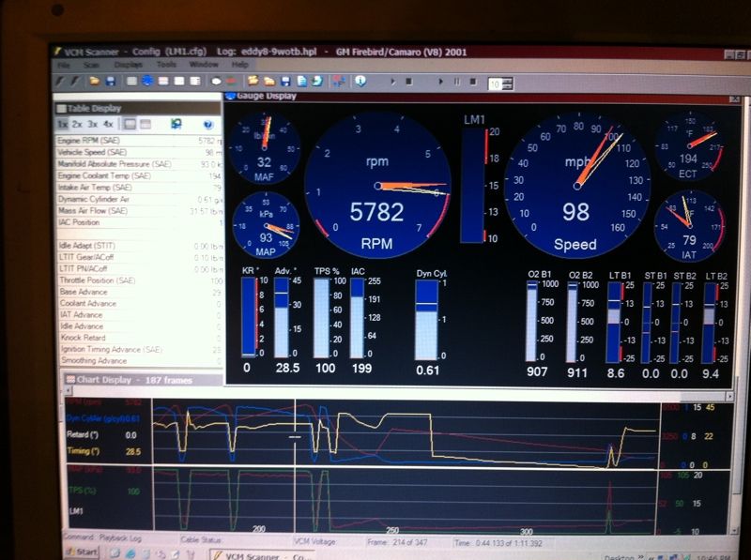Select the Vehicle Speed (SAE) table row
This screenshot has height=560, width=751.
[x=139, y=153]
